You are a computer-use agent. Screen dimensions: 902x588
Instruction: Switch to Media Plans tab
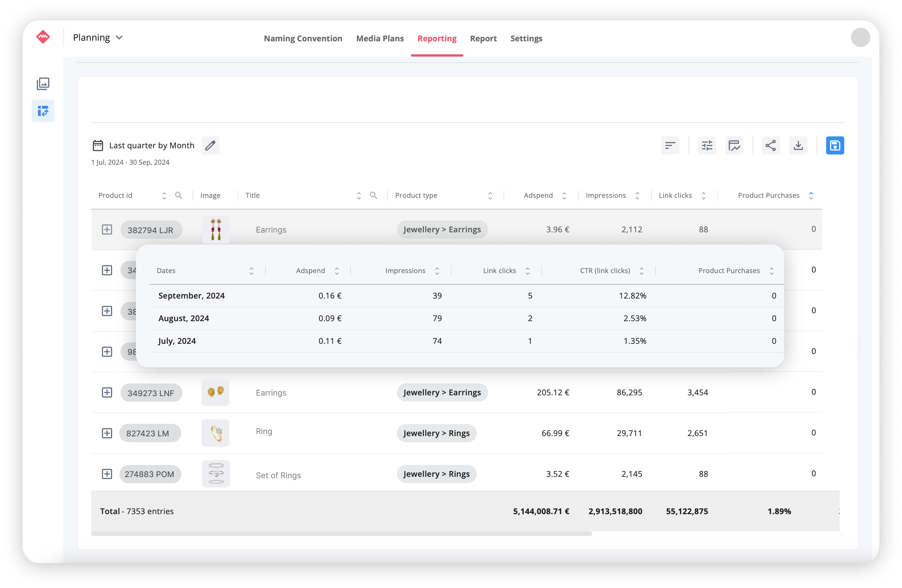pyautogui.click(x=380, y=38)
